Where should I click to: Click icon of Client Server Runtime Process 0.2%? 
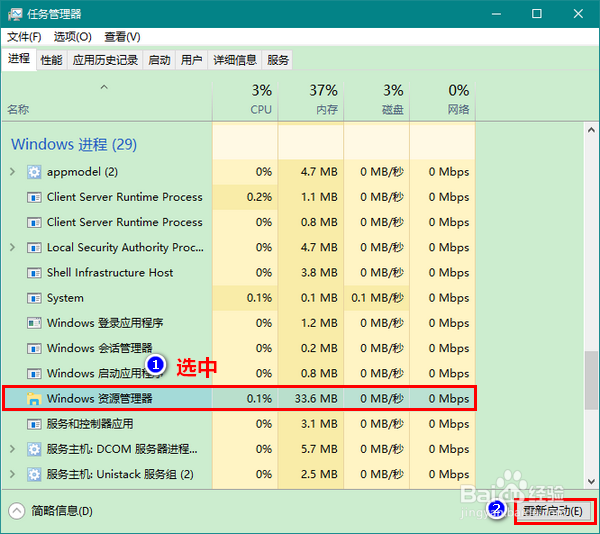(x=34, y=197)
